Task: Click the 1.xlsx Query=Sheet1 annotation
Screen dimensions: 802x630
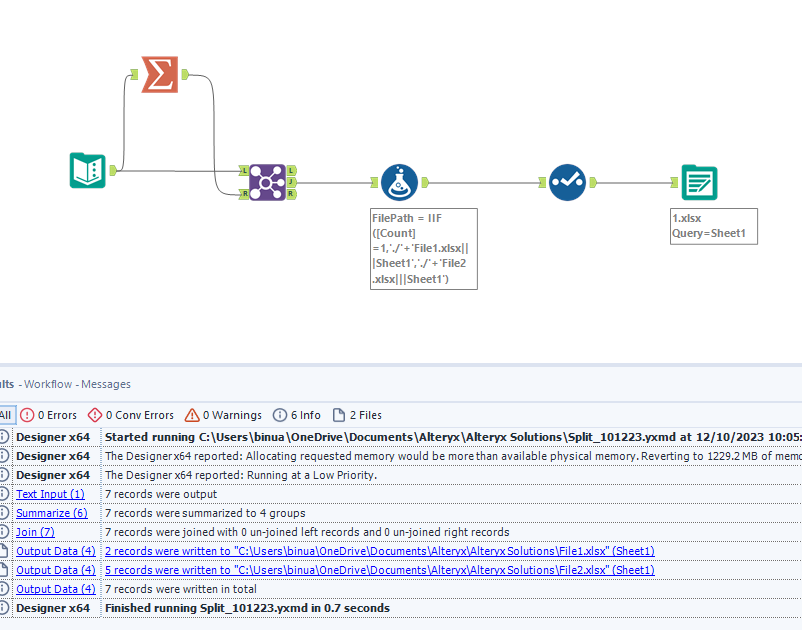Action: (713, 226)
